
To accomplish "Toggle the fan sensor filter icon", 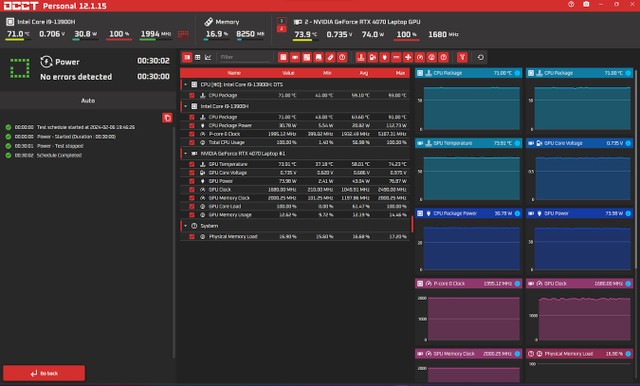I will click(408, 58).
